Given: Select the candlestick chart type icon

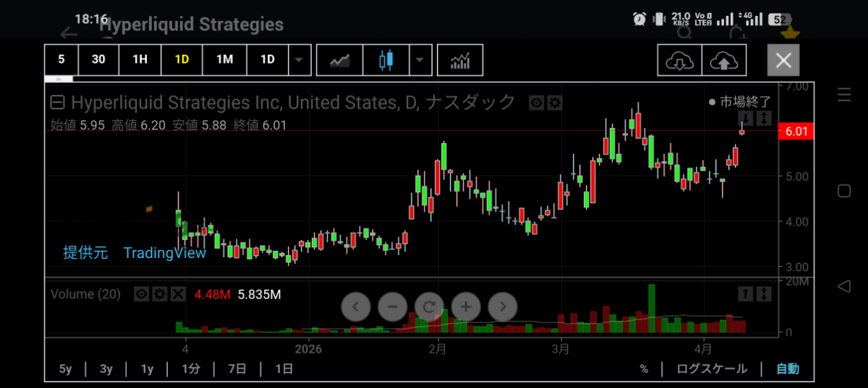Looking at the screenshot, I should click(x=387, y=60).
